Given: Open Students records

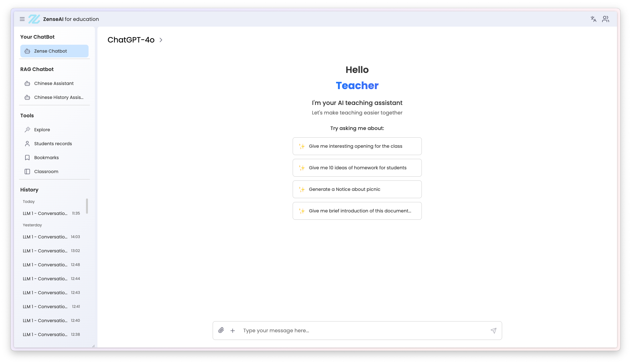Looking at the screenshot, I should click(53, 144).
